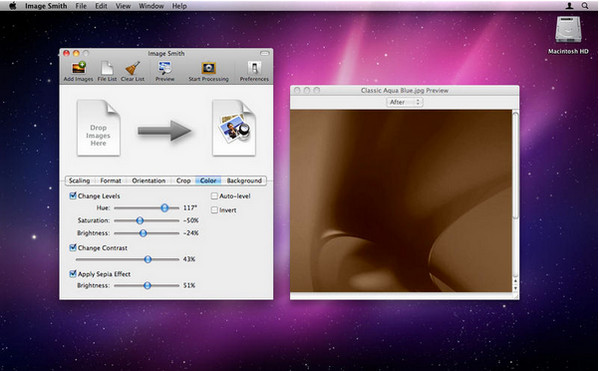
Task: Open the Preview toolbar icon
Action: (165, 68)
